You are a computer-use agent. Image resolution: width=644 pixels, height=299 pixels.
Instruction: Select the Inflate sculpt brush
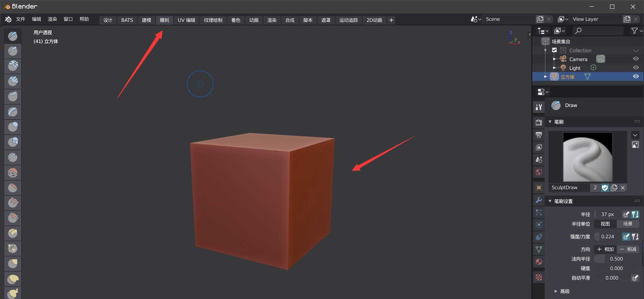click(x=13, y=127)
